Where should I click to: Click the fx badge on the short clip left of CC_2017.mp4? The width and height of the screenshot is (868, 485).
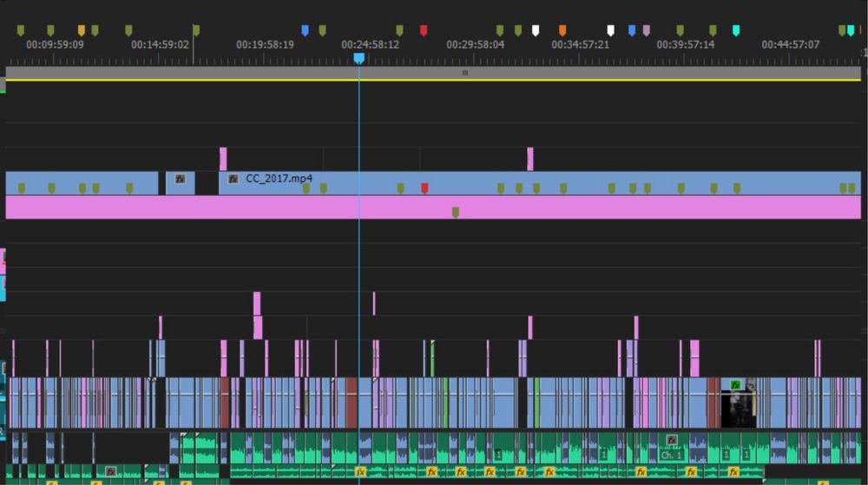tap(180, 179)
